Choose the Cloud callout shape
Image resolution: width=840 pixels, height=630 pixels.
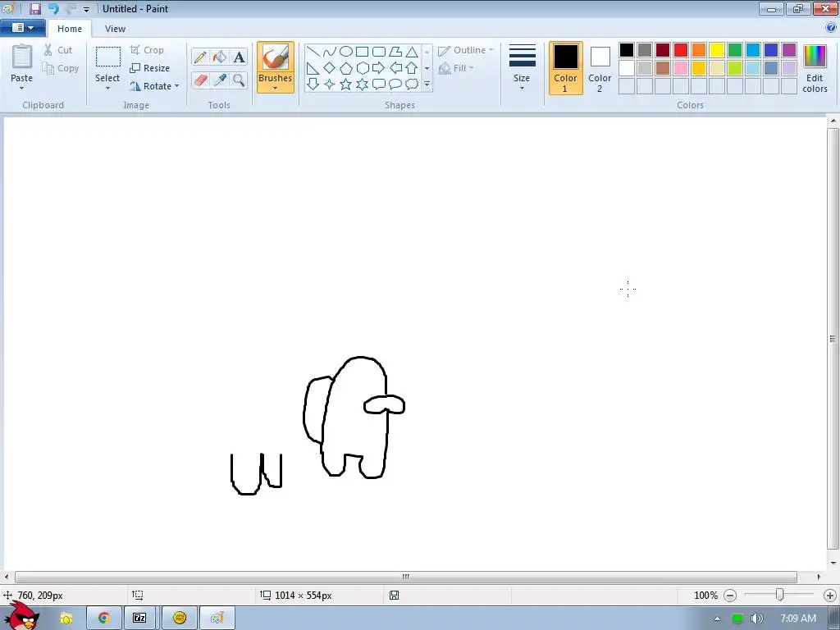point(412,84)
